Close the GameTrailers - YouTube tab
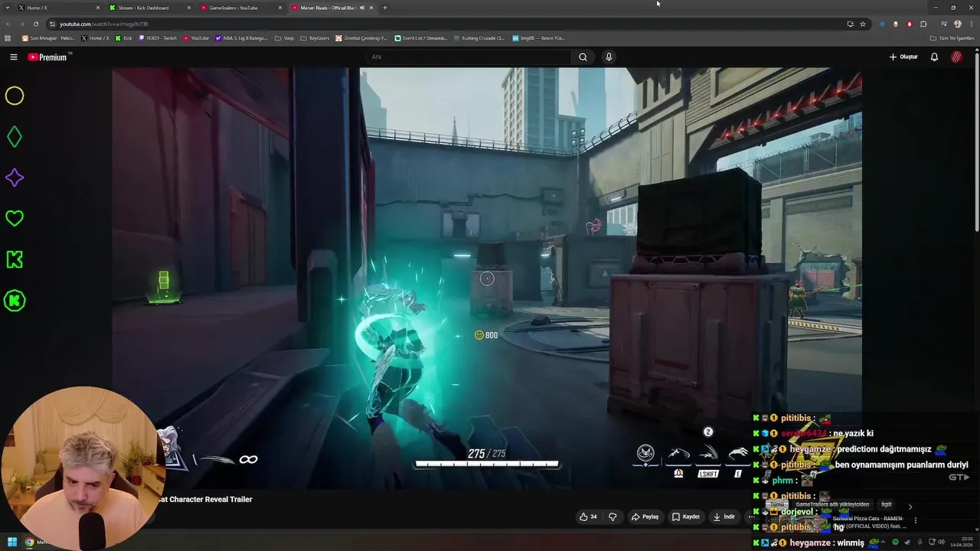980x551 pixels. click(280, 8)
